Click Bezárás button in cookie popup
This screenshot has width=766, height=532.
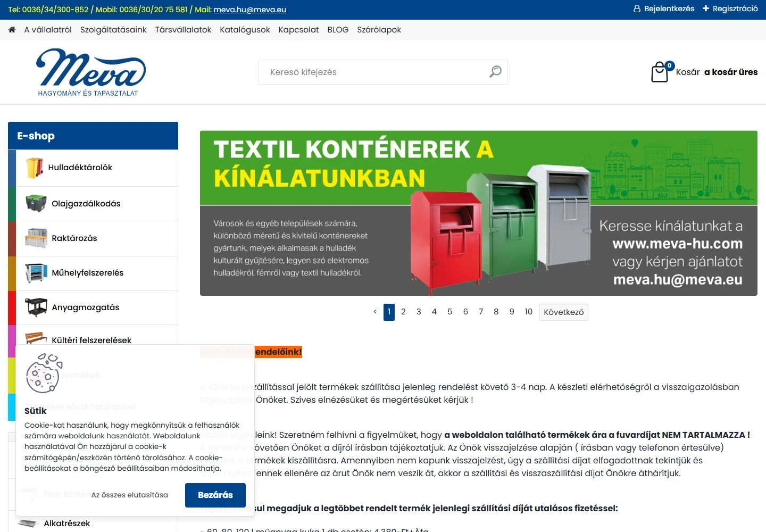(x=215, y=495)
